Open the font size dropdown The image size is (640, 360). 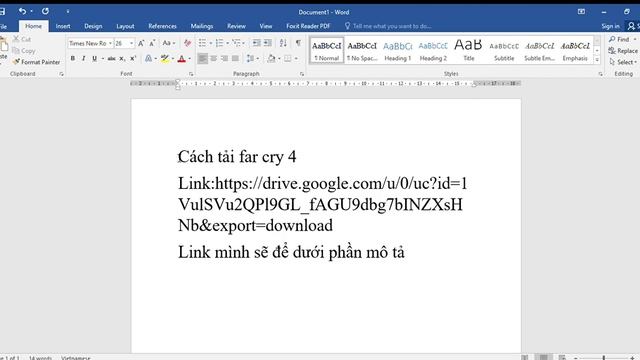coord(131,43)
